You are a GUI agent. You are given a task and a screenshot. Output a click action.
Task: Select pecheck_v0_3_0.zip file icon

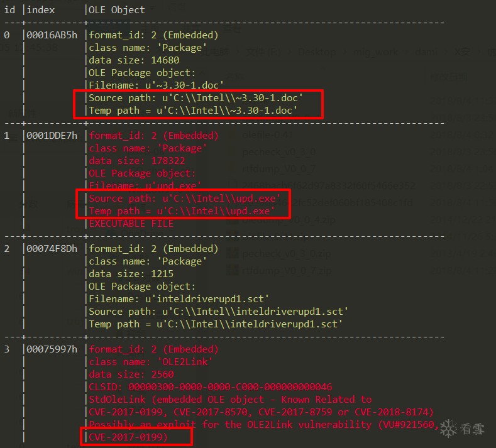tap(233, 253)
